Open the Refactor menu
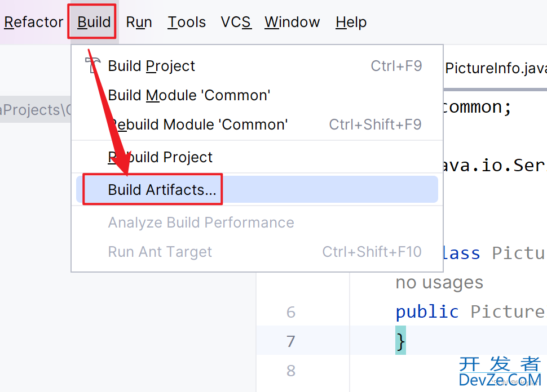 click(33, 22)
